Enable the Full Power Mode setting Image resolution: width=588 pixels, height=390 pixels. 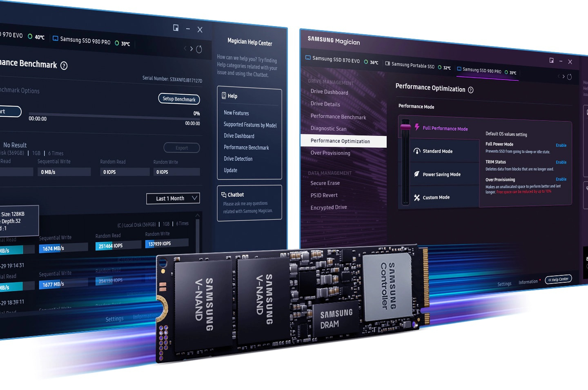561,146
